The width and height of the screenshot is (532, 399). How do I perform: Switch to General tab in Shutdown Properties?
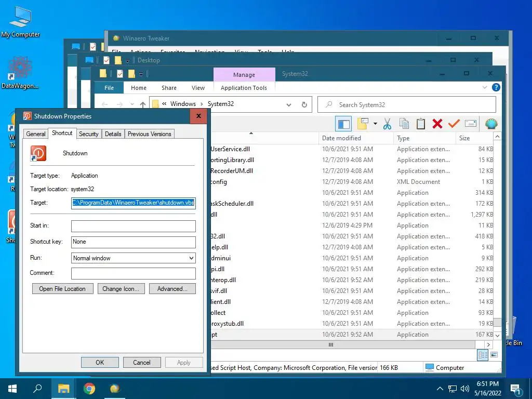pyautogui.click(x=36, y=134)
